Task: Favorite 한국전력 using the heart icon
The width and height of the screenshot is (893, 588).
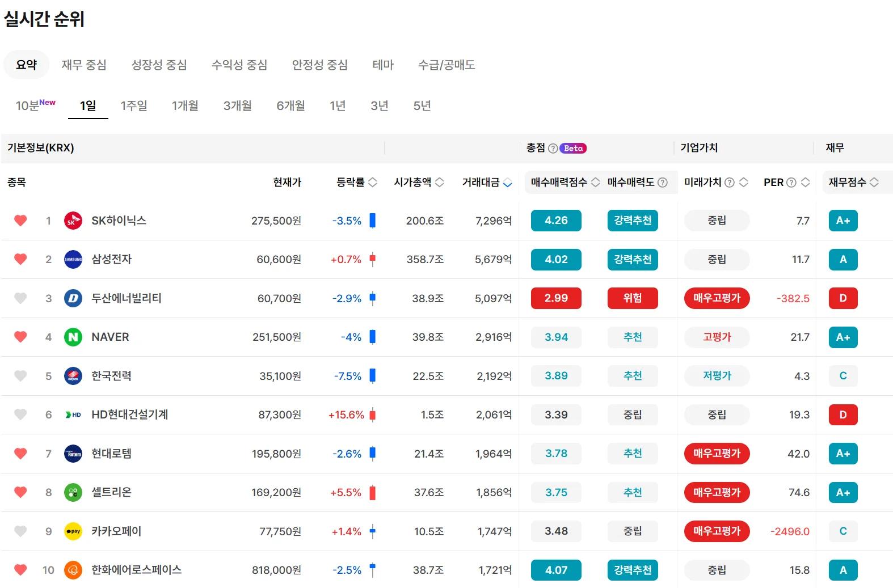Action: (20, 376)
